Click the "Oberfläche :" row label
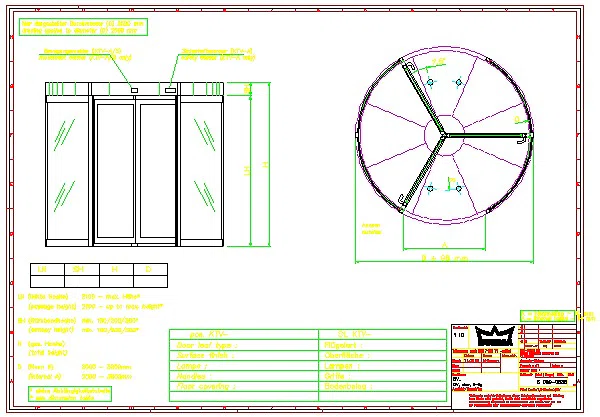The image size is (600, 417). (347, 355)
